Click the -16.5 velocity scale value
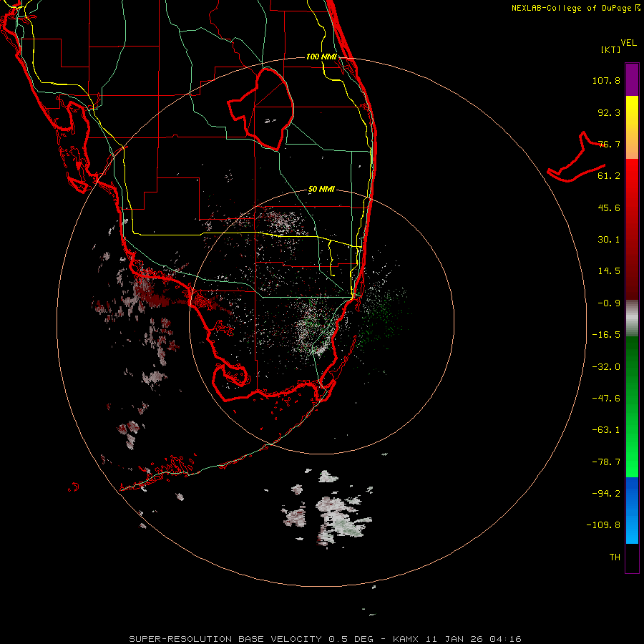This screenshot has width=644, height=644. pyautogui.click(x=606, y=335)
